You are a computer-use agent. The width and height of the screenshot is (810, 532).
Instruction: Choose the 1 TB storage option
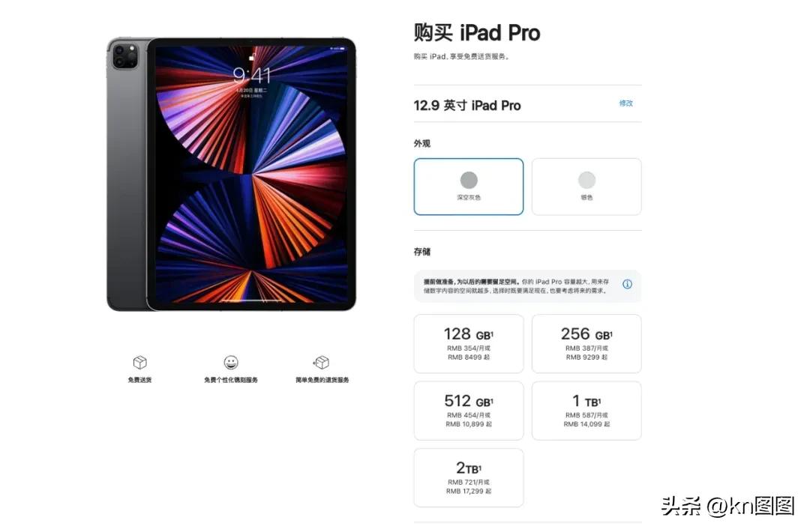(x=586, y=411)
